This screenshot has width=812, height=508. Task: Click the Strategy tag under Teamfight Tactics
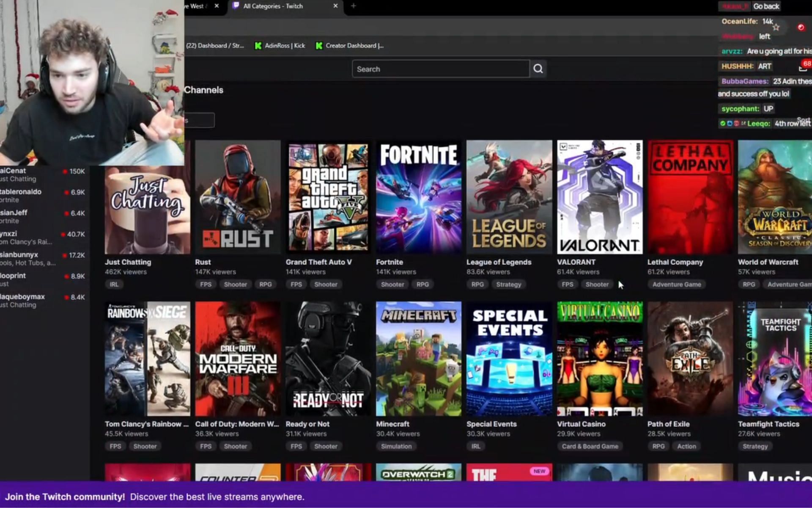[x=755, y=446]
